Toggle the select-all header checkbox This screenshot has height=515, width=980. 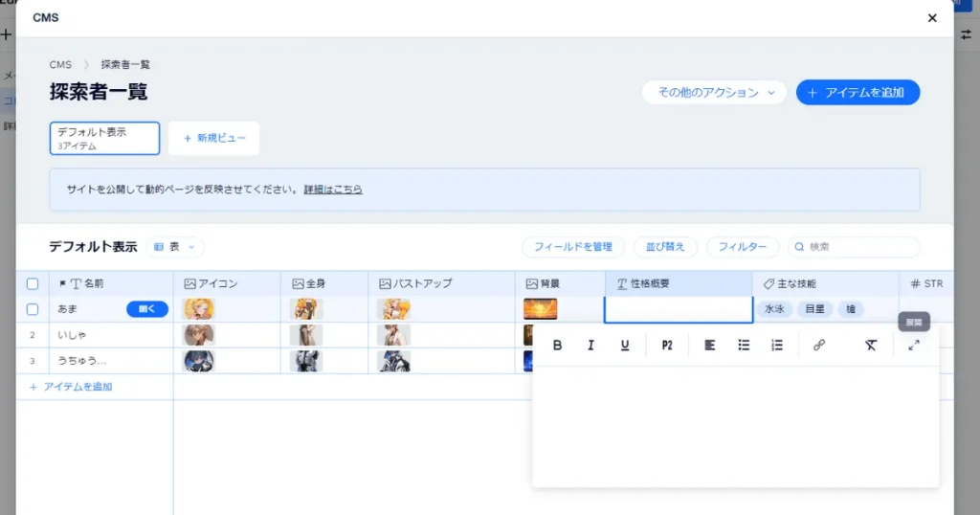pyautogui.click(x=33, y=283)
